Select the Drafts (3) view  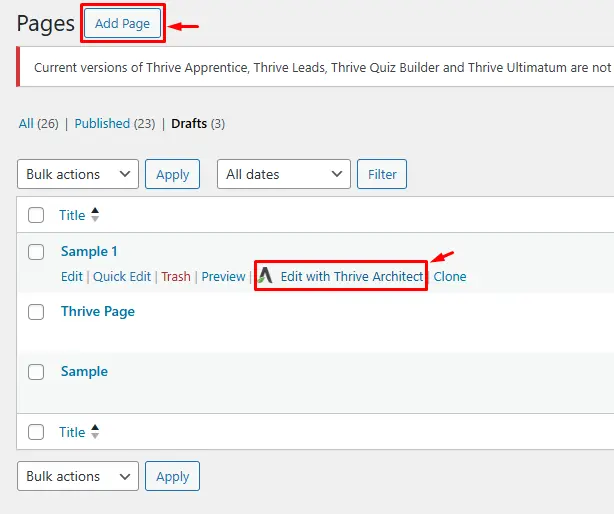(197, 124)
